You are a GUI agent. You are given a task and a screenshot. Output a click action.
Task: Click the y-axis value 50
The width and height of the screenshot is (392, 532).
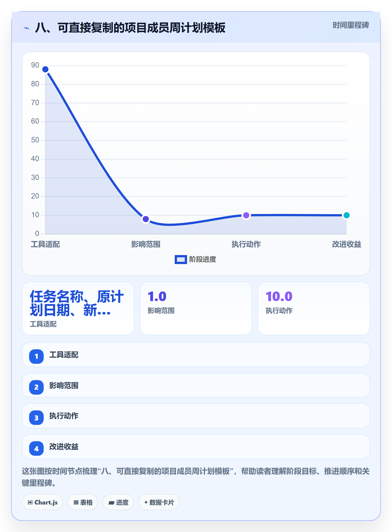(35, 140)
